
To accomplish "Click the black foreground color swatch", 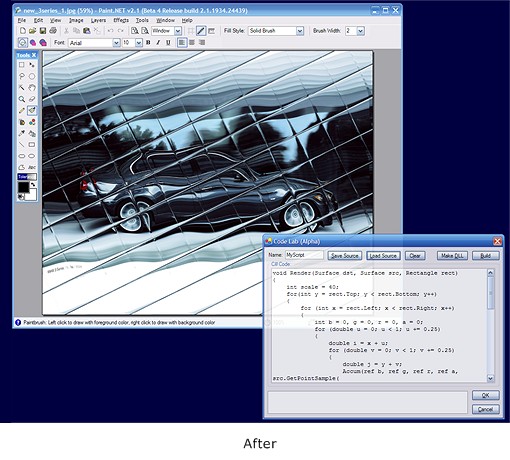I will (23, 187).
